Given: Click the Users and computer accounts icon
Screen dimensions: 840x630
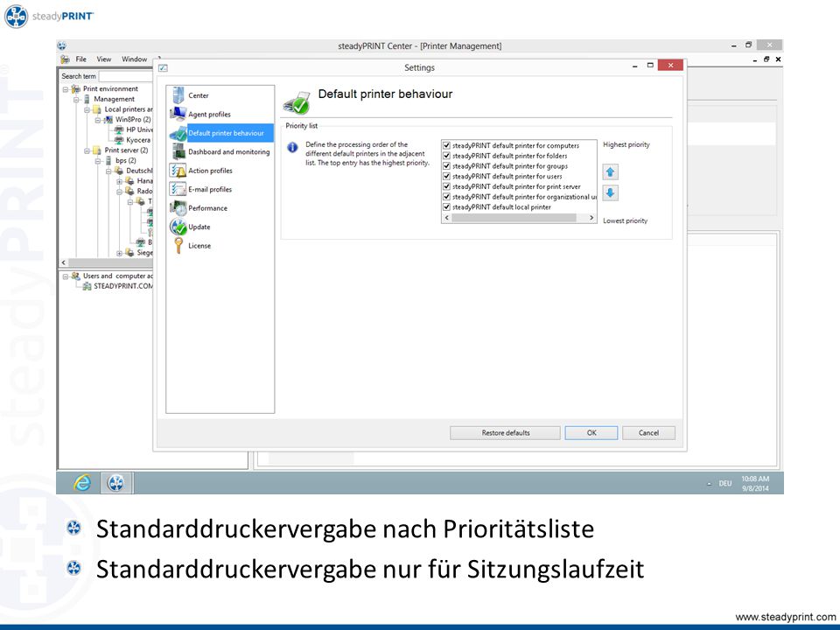Looking at the screenshot, I should (76, 276).
